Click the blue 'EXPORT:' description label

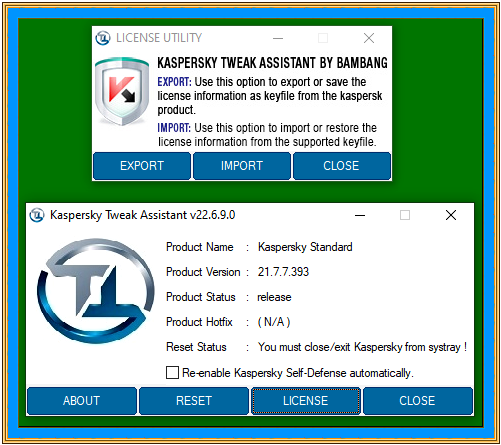[x=174, y=82]
